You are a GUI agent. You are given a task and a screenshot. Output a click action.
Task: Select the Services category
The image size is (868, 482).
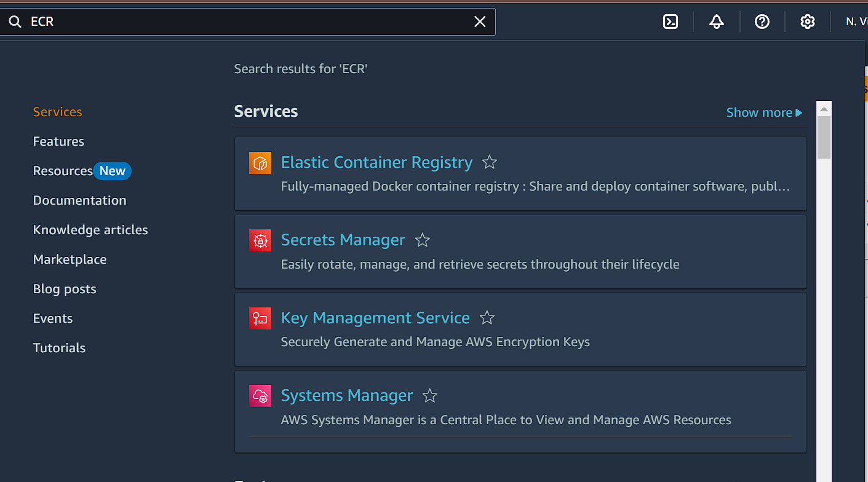pos(58,112)
